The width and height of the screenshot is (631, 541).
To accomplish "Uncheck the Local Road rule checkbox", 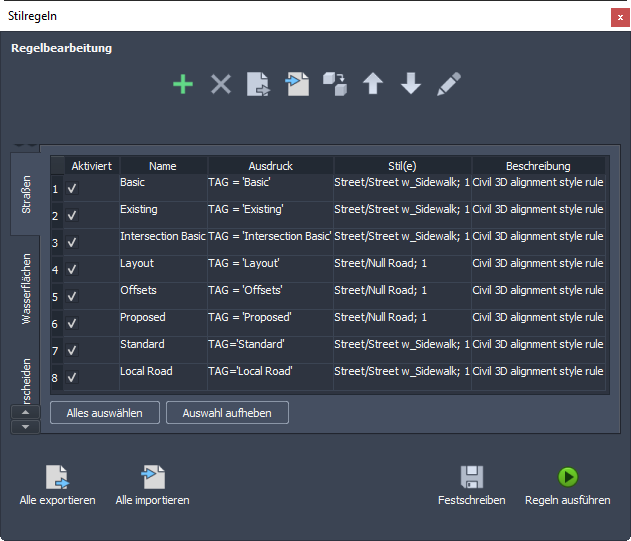I will point(72,377).
